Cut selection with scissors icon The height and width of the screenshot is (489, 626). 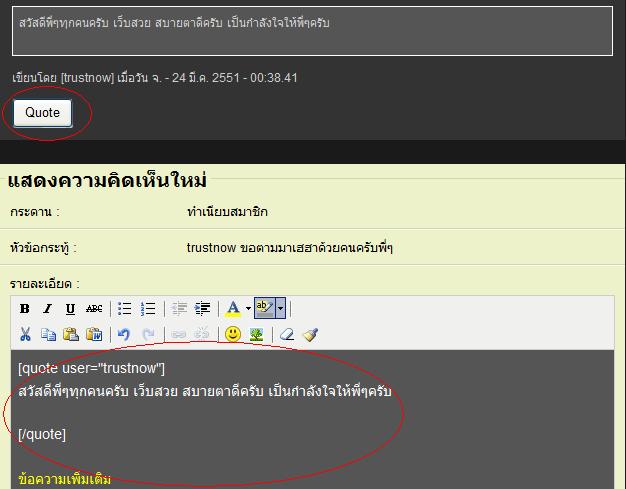[x=25, y=334]
